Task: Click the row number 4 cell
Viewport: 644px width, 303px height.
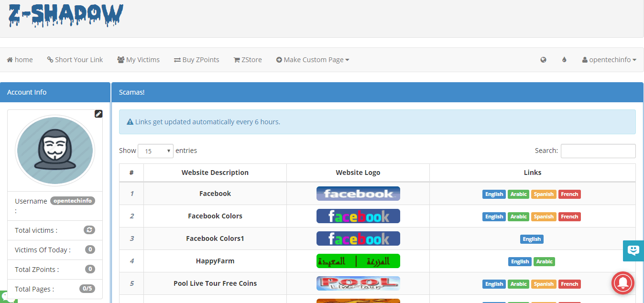Action: click(131, 261)
